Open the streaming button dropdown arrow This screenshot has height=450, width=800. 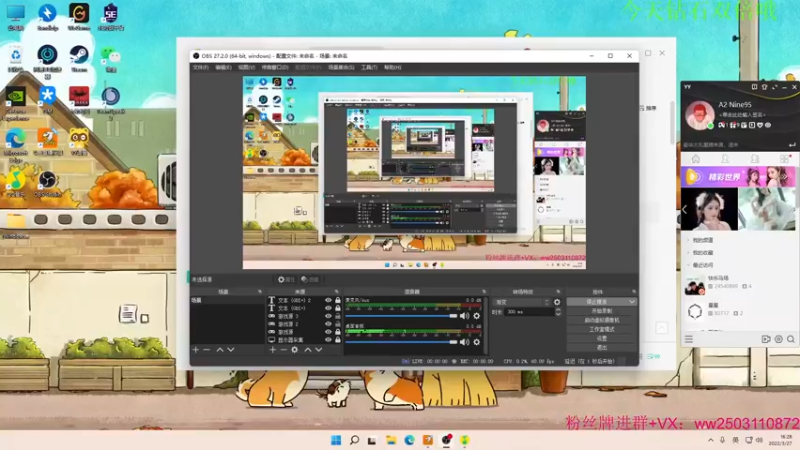[632, 302]
